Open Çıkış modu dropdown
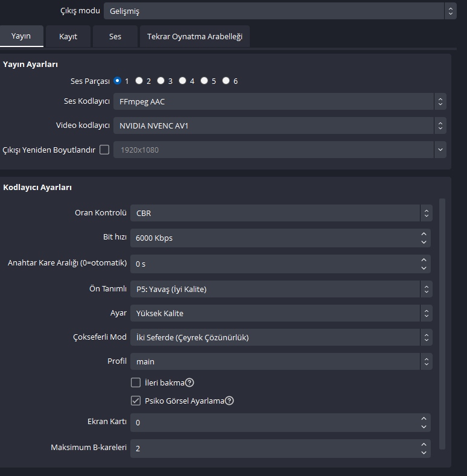The width and height of the screenshot is (467, 476). 280,11
